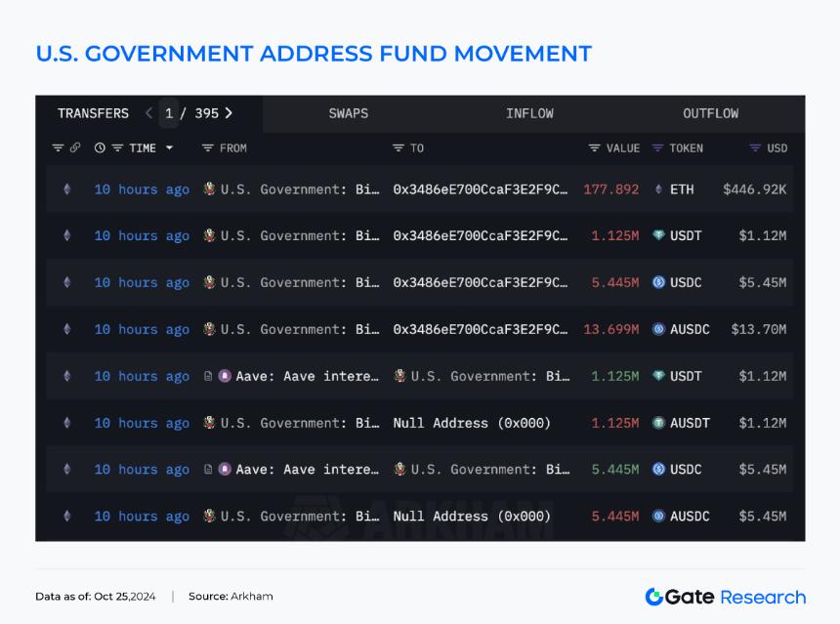This screenshot has height=624, width=840.
Task: Click the ETH token label
Action: 682,189
